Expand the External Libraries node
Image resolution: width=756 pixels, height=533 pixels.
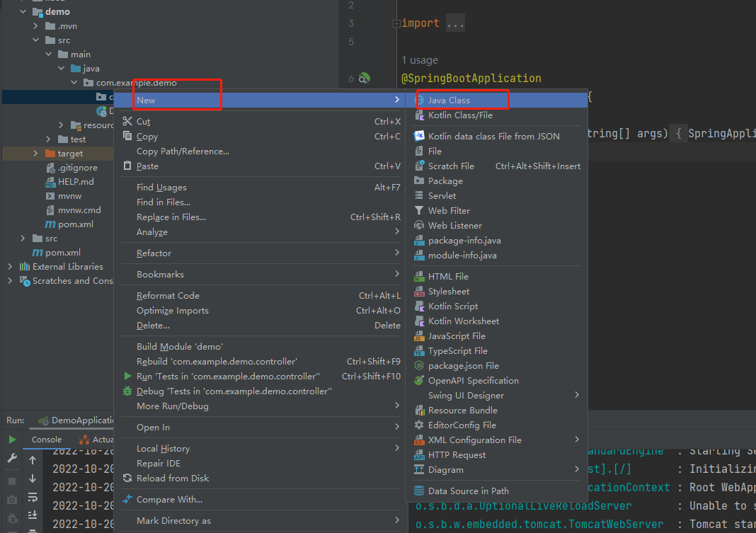click(10, 267)
